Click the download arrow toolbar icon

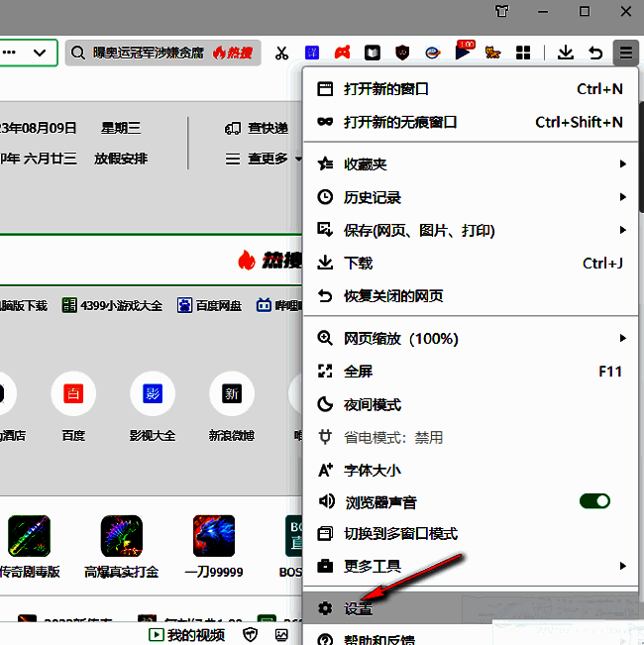(566, 53)
